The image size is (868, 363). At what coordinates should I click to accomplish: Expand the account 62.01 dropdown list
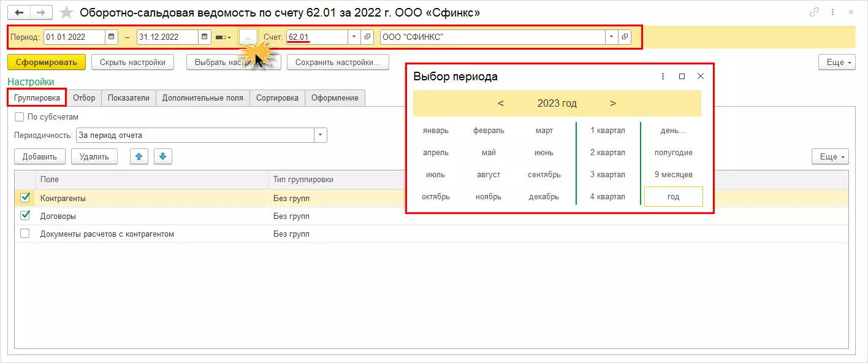(354, 37)
